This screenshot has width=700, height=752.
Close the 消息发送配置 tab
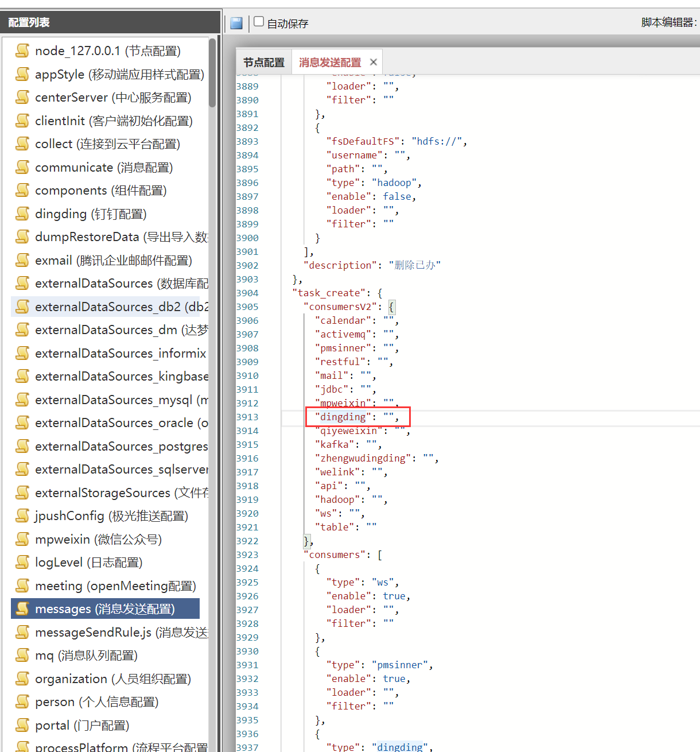[374, 62]
